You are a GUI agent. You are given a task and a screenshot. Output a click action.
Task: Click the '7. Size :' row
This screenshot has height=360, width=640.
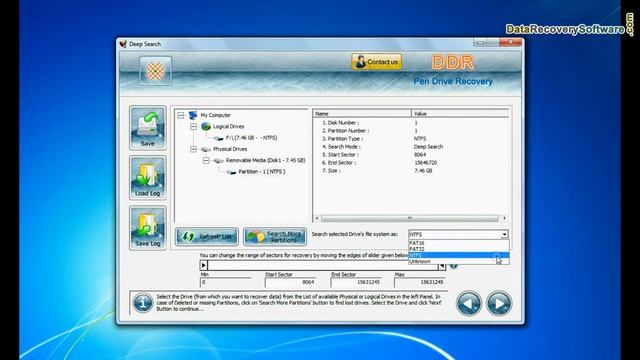click(411, 171)
